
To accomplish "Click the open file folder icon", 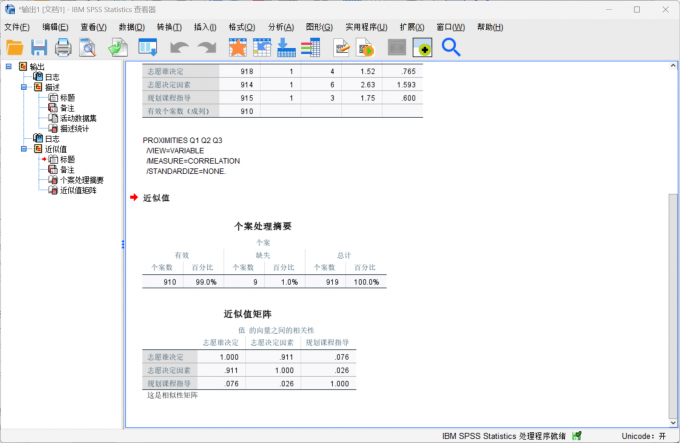I will [x=14, y=47].
